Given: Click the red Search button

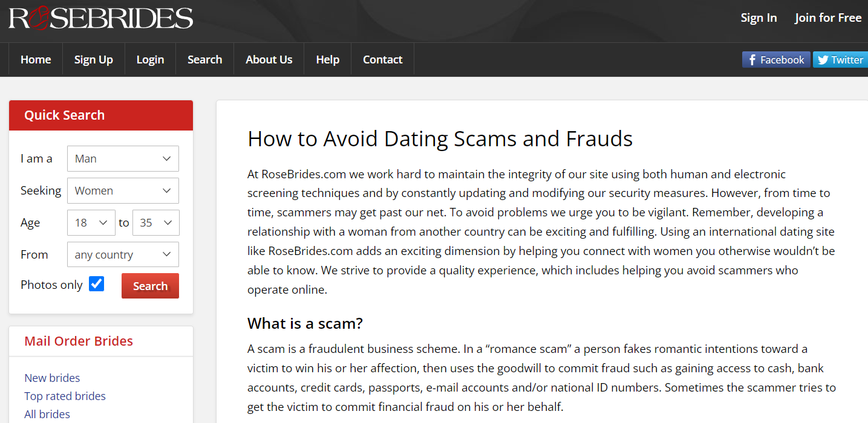Looking at the screenshot, I should pyautogui.click(x=150, y=285).
